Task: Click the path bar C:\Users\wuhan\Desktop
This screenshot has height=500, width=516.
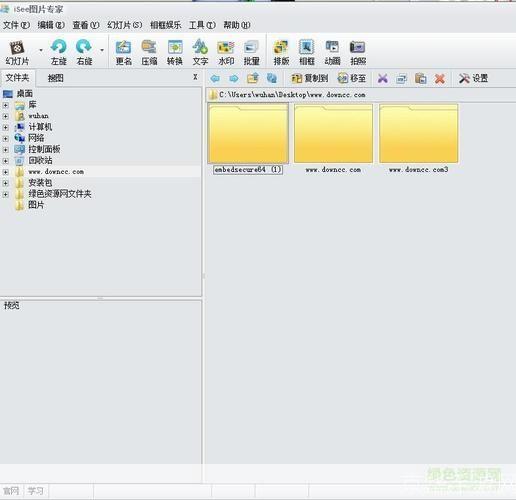Action: click(x=361, y=95)
